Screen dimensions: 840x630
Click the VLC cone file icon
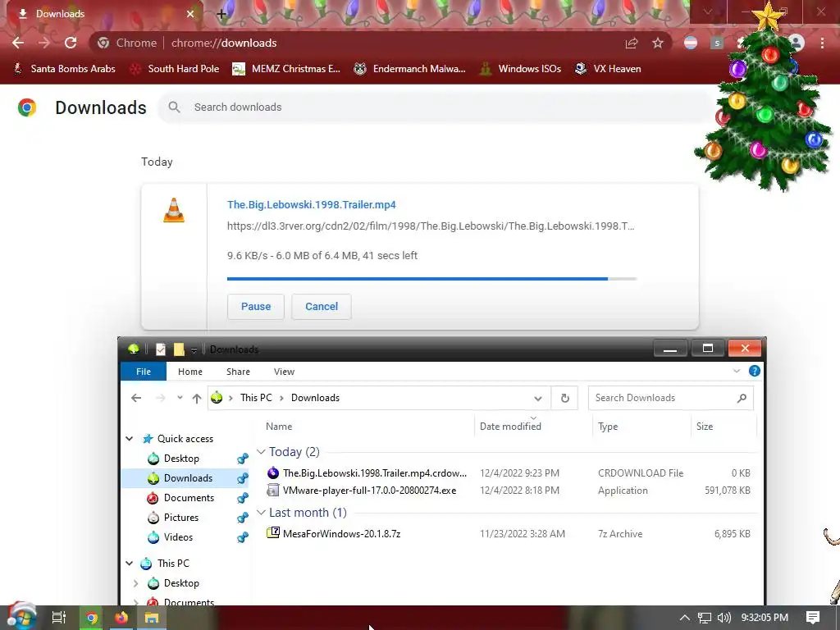pos(174,210)
